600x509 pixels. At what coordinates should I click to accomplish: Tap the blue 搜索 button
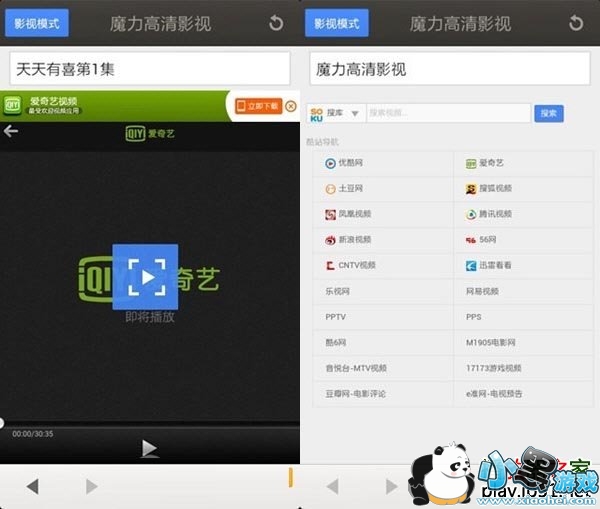click(x=549, y=113)
